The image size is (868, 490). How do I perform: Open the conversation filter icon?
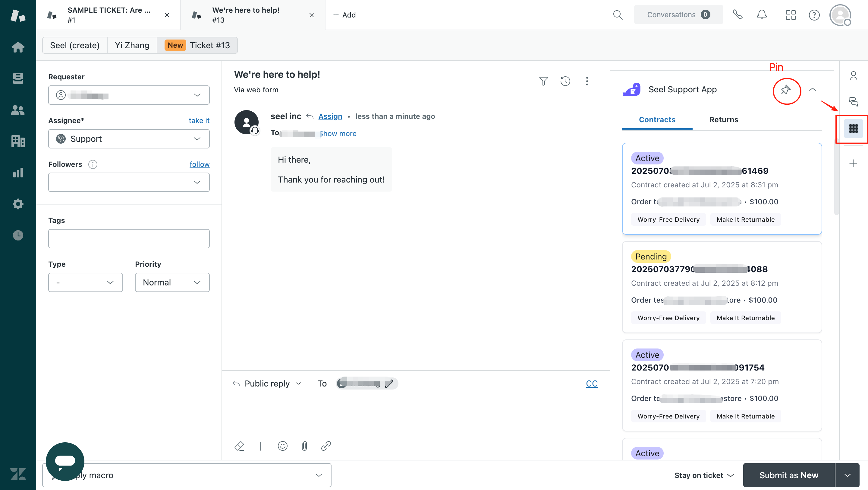point(543,81)
